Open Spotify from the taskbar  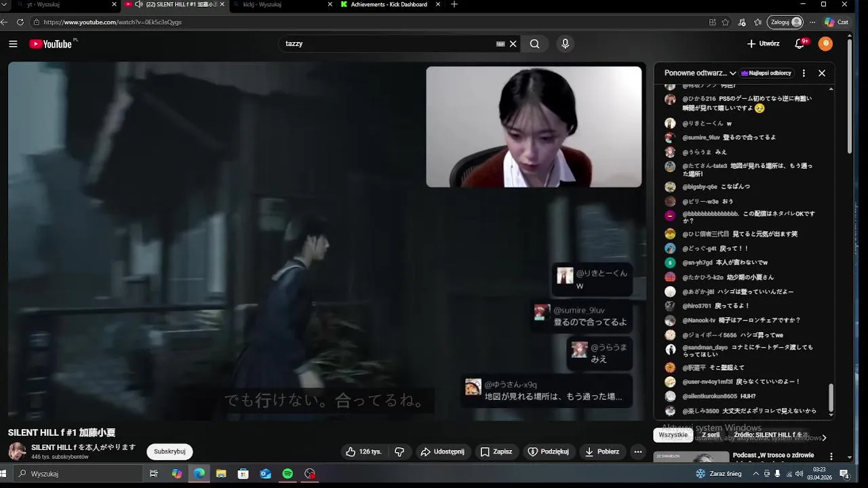[x=288, y=474]
